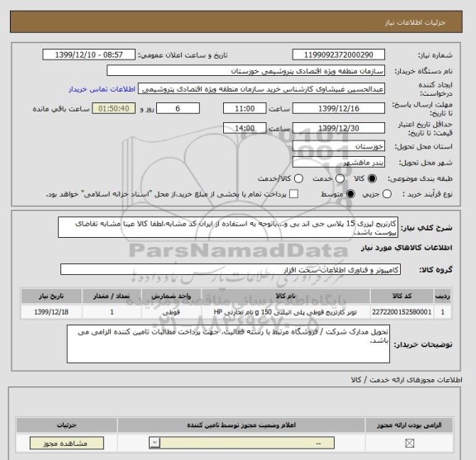Toggle Islamic treasury bonds payment checkbox
This screenshot has width=476, height=460.
[x=293, y=194]
